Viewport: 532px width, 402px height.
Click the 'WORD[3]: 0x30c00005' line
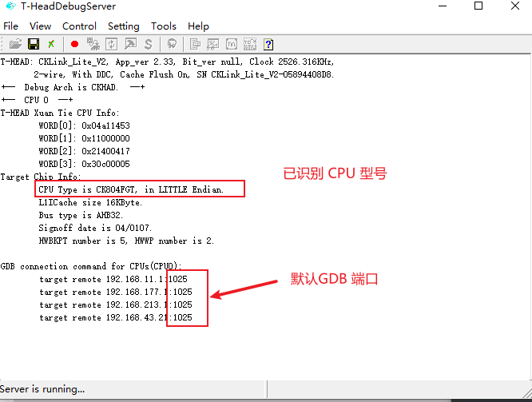pyautogui.click(x=84, y=164)
